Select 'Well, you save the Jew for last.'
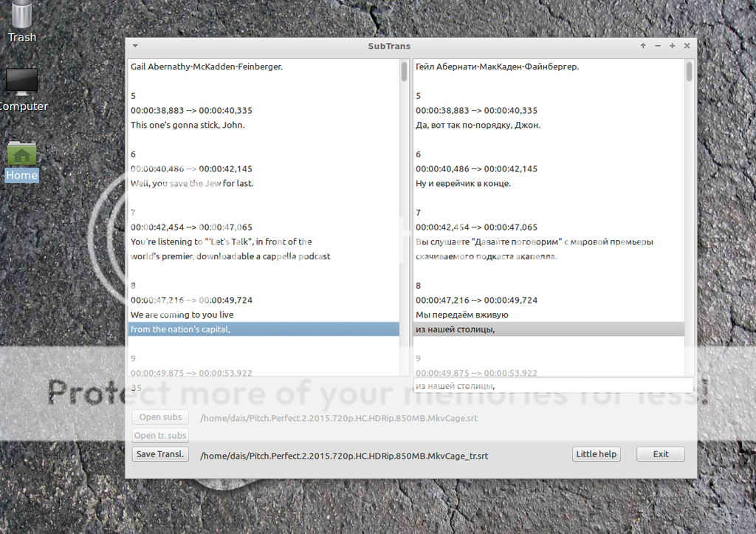 (x=192, y=183)
